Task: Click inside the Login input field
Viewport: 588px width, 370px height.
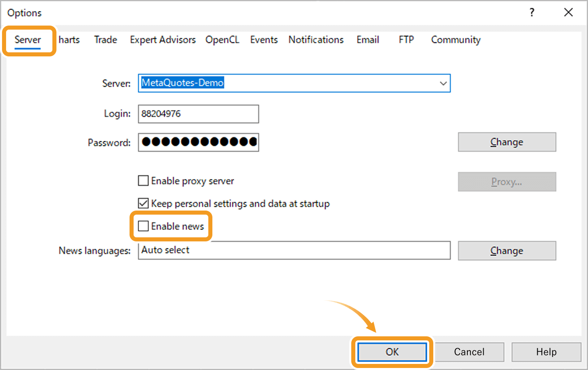Action: coord(198,114)
